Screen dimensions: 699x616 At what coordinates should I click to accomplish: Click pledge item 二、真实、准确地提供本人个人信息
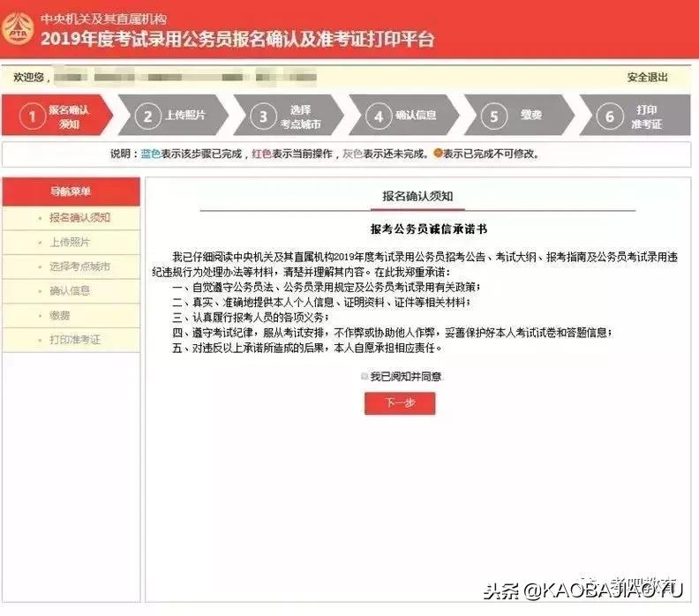(x=321, y=303)
